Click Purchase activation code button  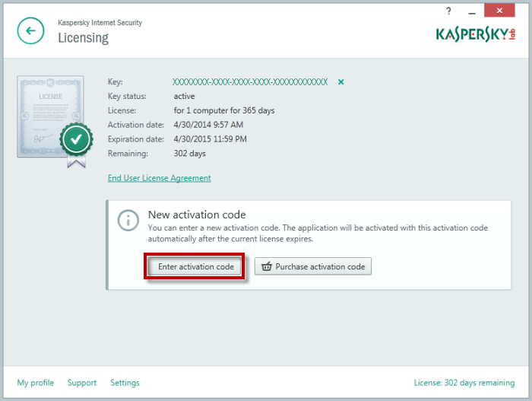click(x=313, y=266)
